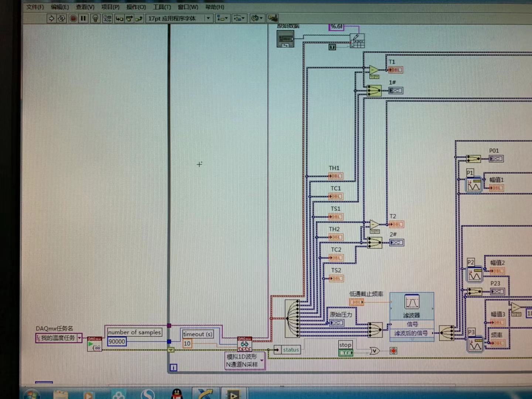Start Run Continuously mode

click(61, 18)
